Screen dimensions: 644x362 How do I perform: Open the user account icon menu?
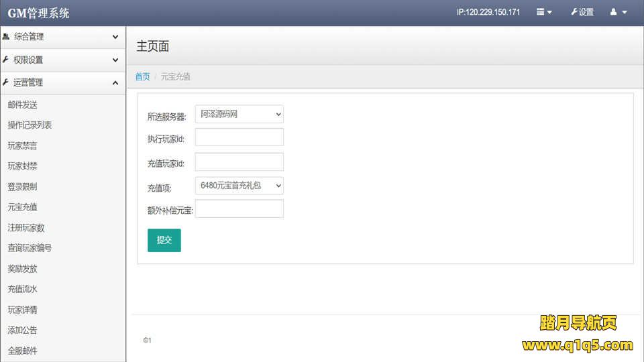pos(614,12)
